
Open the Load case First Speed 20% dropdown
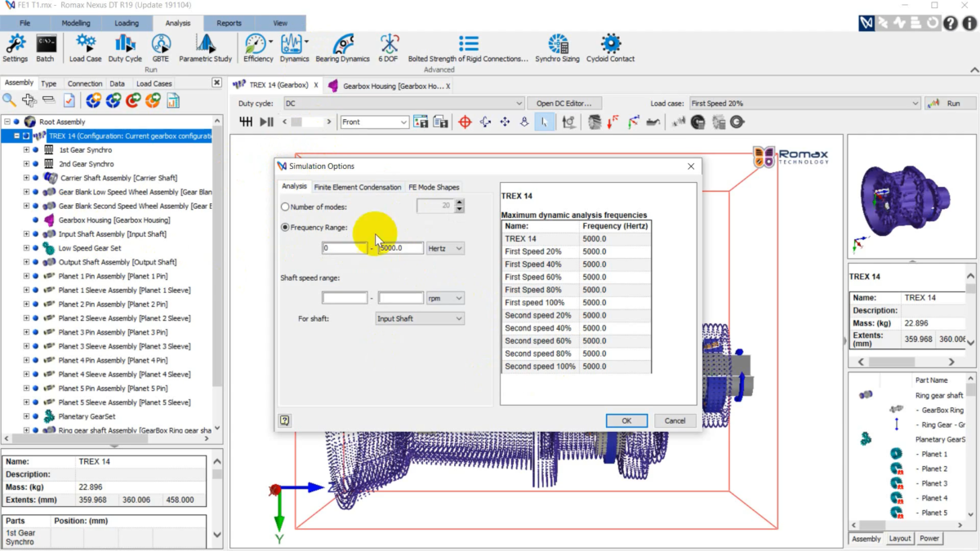[x=804, y=104]
